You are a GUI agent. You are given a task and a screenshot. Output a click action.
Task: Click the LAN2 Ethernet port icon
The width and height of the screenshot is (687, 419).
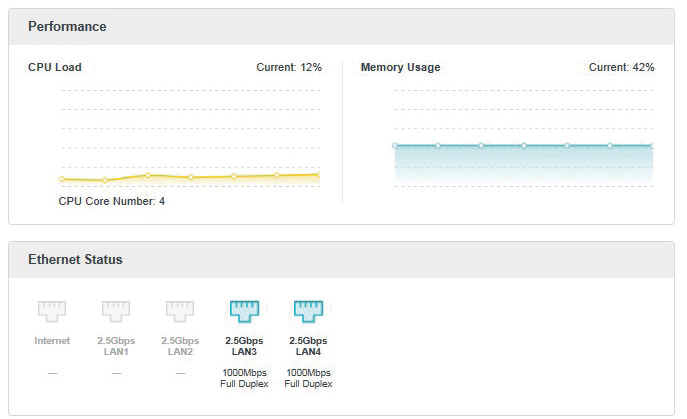pos(180,311)
